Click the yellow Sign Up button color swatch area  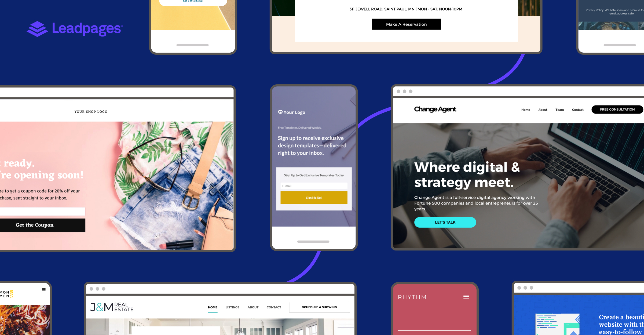pos(314,197)
